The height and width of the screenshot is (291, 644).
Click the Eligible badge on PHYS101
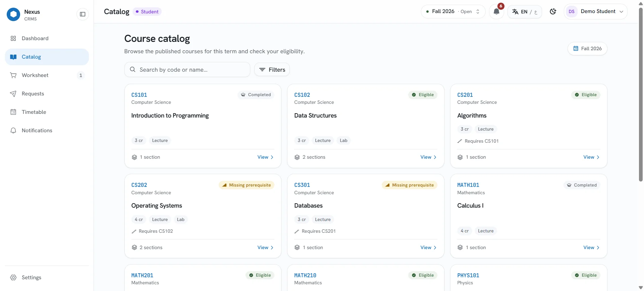coord(586,275)
